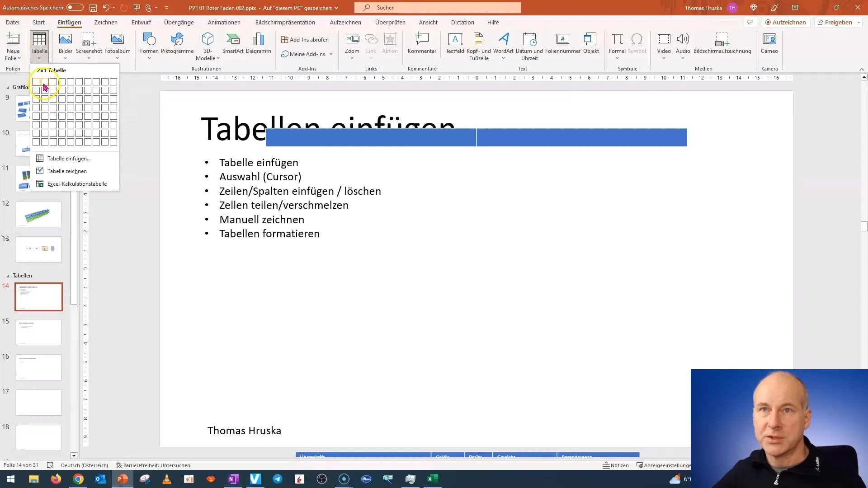Click the save disk icon
This screenshot has height=488, width=868.
(x=93, y=8)
